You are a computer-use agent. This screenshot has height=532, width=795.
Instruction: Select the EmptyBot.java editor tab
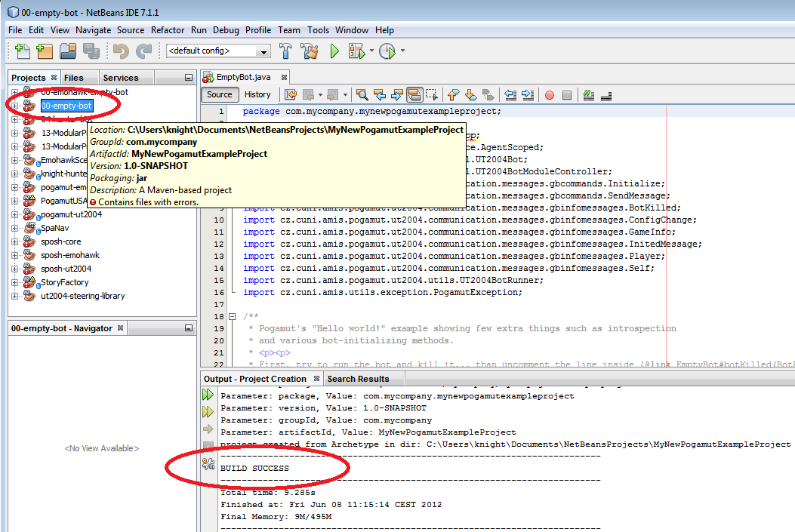point(243,77)
